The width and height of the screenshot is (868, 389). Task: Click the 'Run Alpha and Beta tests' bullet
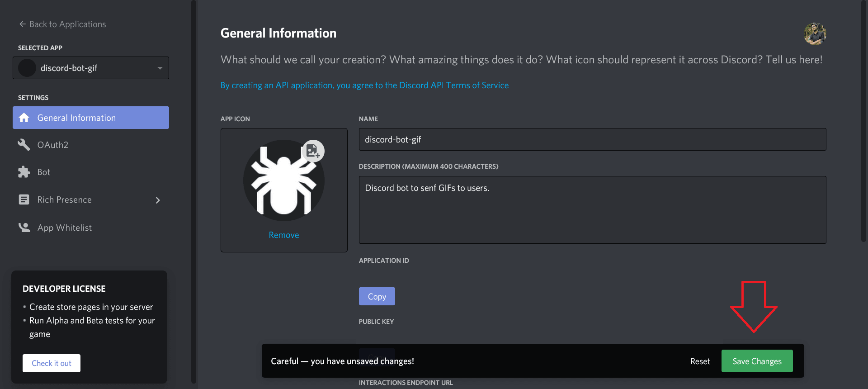click(92, 327)
